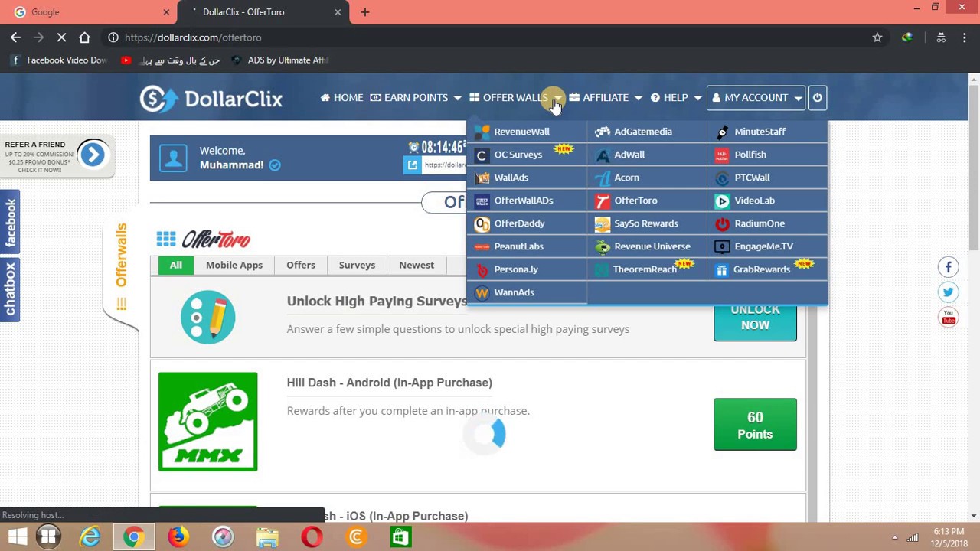Select GrabRewards menu item
Image resolution: width=980 pixels, height=551 pixels.
tap(767, 269)
